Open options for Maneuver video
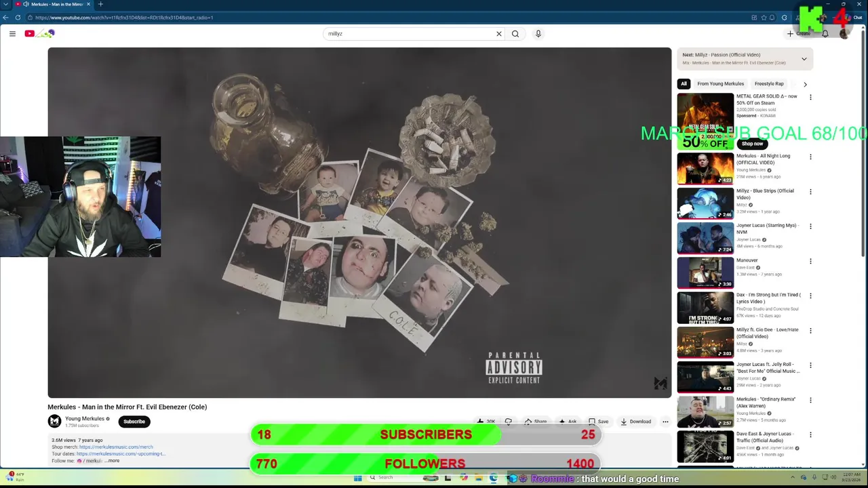 (810, 261)
